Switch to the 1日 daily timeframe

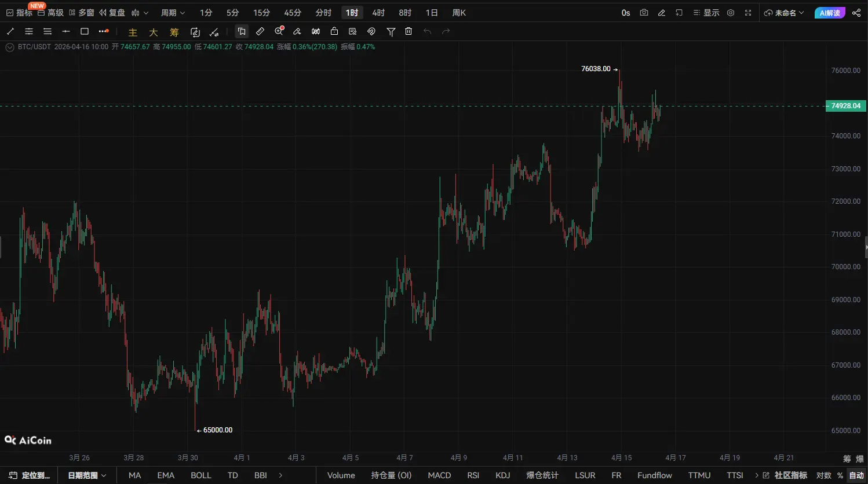[x=432, y=13]
